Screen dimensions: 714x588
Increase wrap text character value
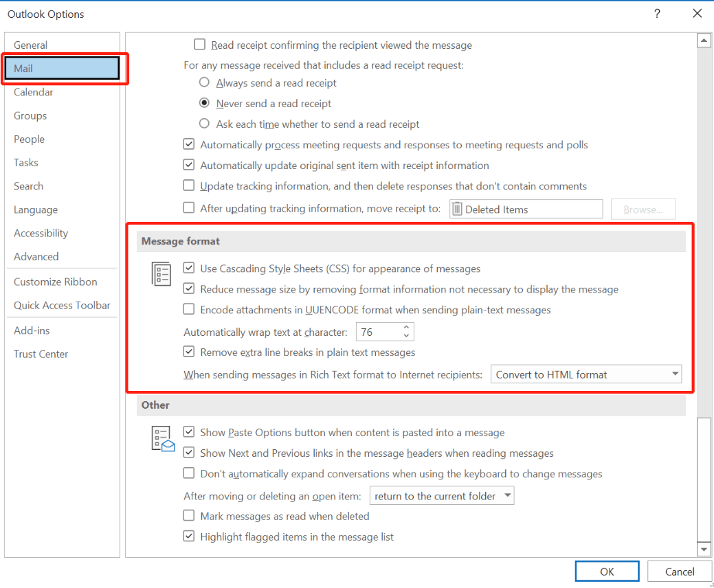(x=406, y=327)
